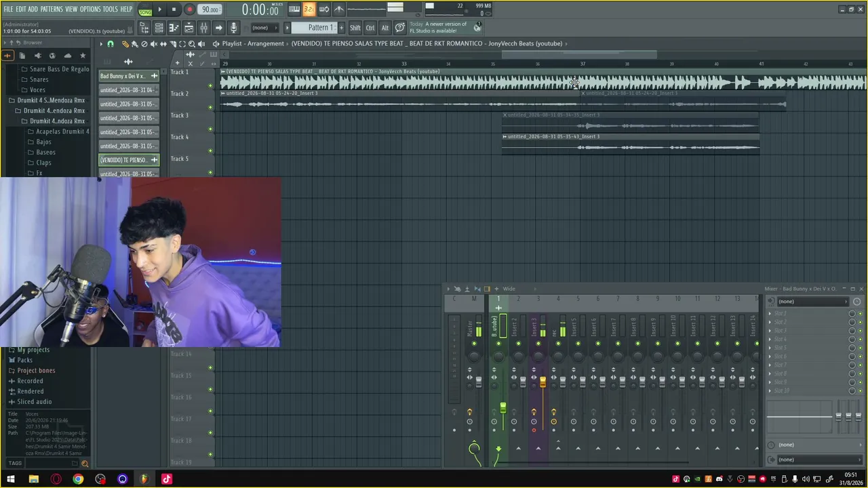This screenshot has width=868, height=488.
Task: Select the (VENDIDO) TE PIENSO clip in picker
Action: tap(129, 160)
